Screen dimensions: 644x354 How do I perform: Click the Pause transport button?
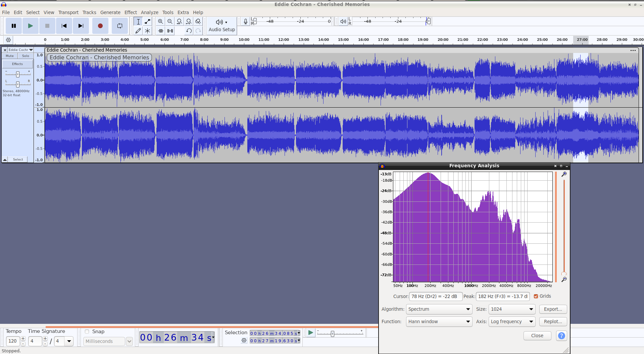(14, 26)
